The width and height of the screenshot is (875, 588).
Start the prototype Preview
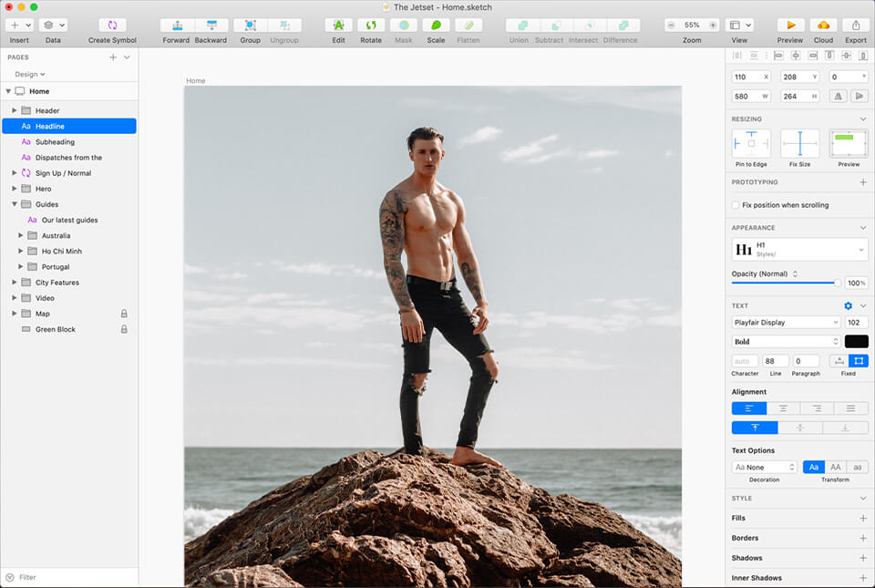[791, 26]
